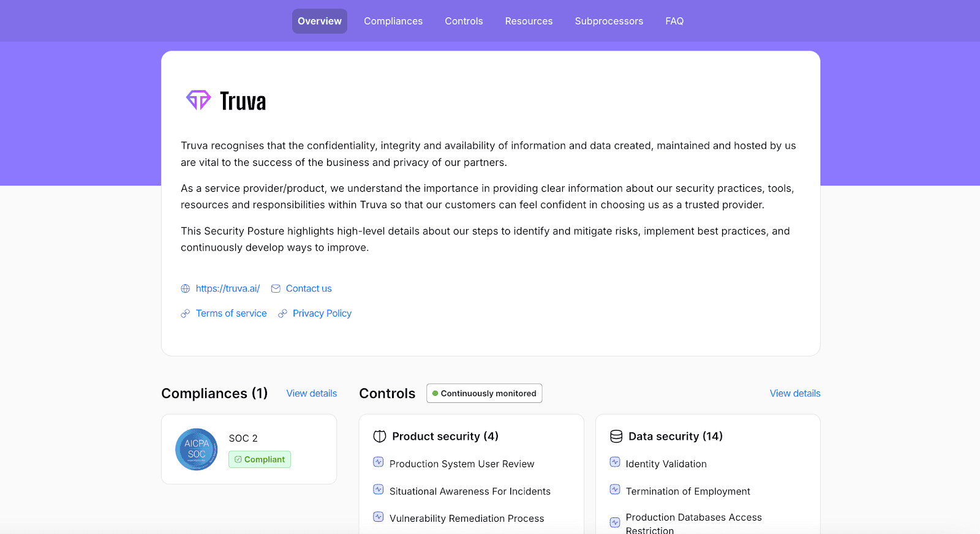
Task: Click the checkmark icon in Compliant badge
Action: coord(238,459)
